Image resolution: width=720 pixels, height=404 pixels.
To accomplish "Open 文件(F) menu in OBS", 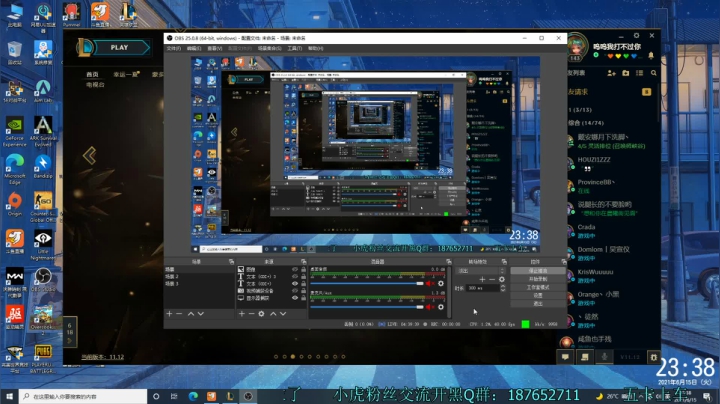I will (174, 48).
